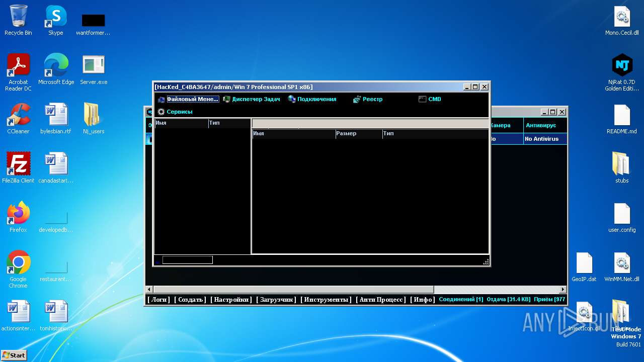Click the path input field at window bottom
644x362 pixels.
[x=187, y=260]
